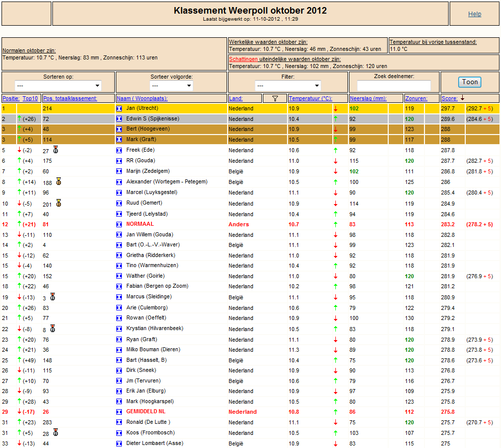501x448 pixels.
Task: Sort by Pos. totaalklassement column
Action: [x=70, y=98]
